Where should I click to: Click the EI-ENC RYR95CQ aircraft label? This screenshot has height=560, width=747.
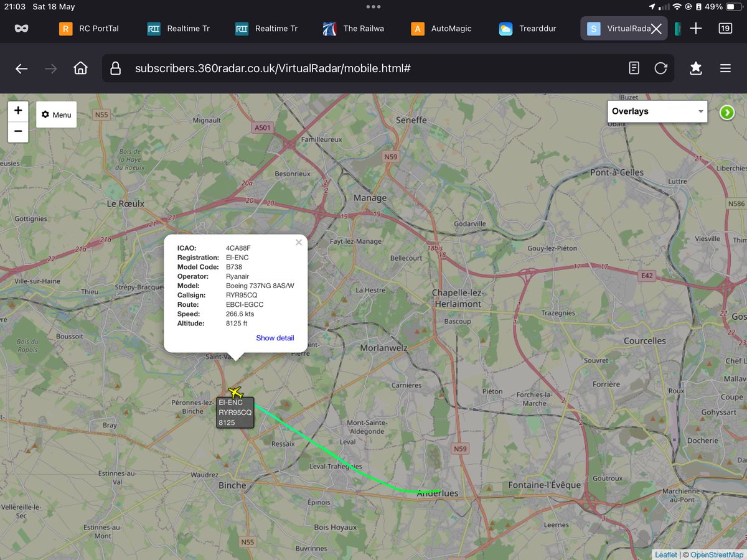coord(235,413)
